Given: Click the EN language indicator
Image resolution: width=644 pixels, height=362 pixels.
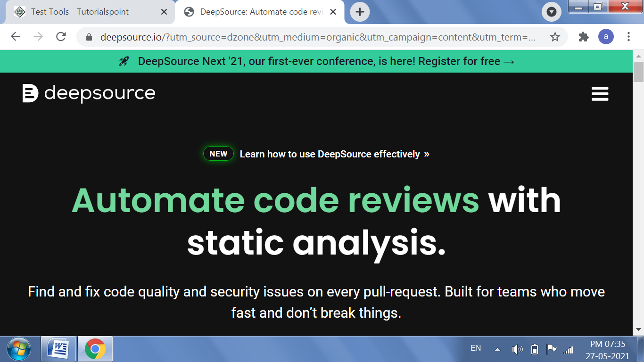Looking at the screenshot, I should [x=476, y=348].
